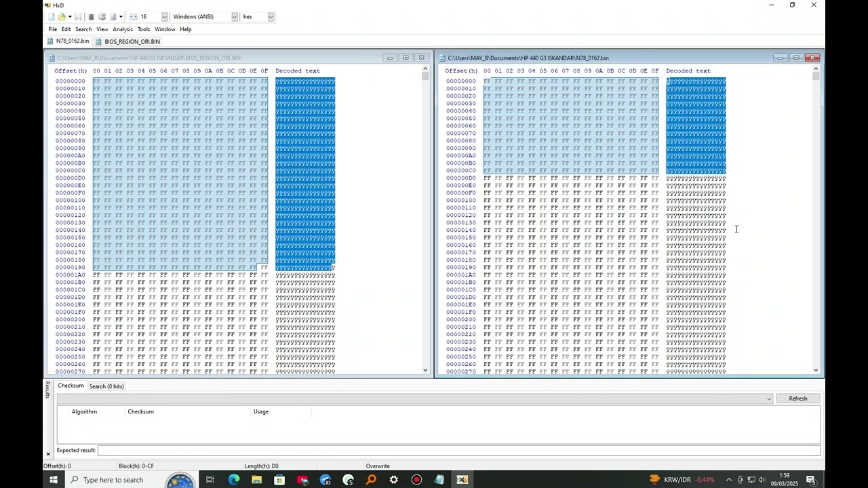
Task: Open the Windows Start menu
Action: click(x=53, y=480)
